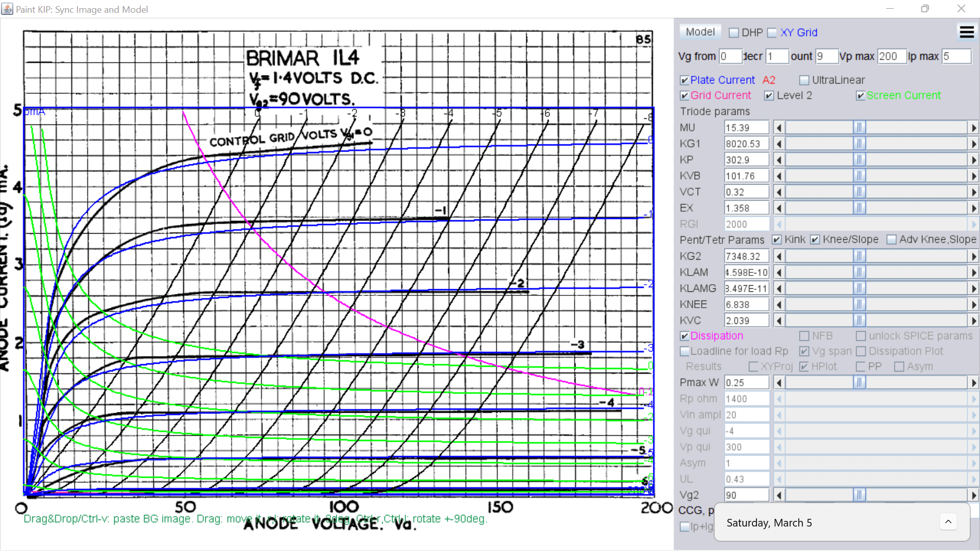Screen dimensions: 980x551
Task: Click the KVC slider left arrow
Action: [779, 320]
